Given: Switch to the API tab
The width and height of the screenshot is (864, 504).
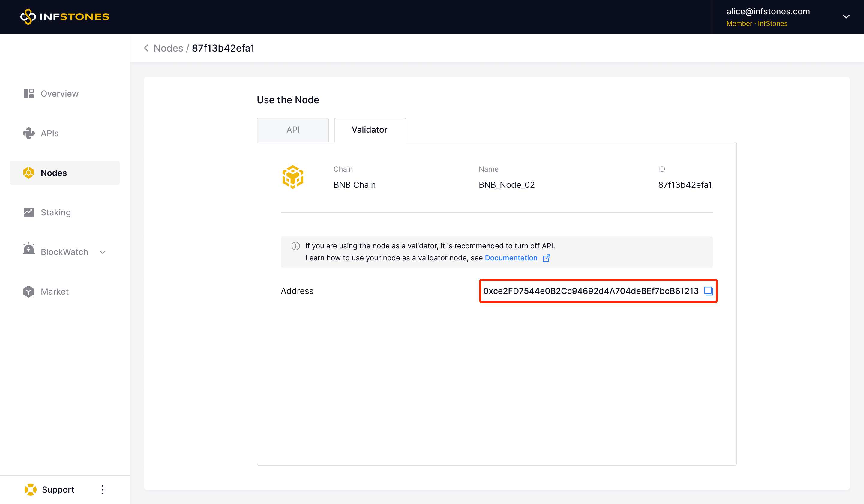Looking at the screenshot, I should pyautogui.click(x=293, y=130).
